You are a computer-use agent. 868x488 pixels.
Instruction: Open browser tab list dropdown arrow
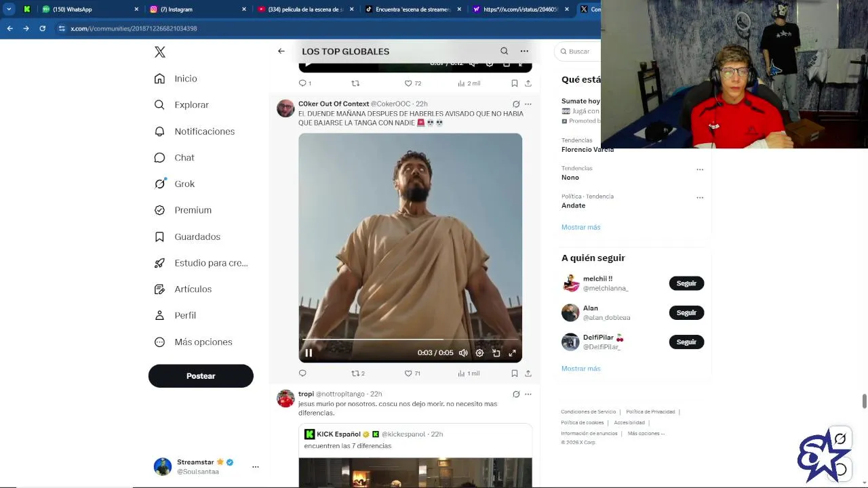(x=9, y=9)
